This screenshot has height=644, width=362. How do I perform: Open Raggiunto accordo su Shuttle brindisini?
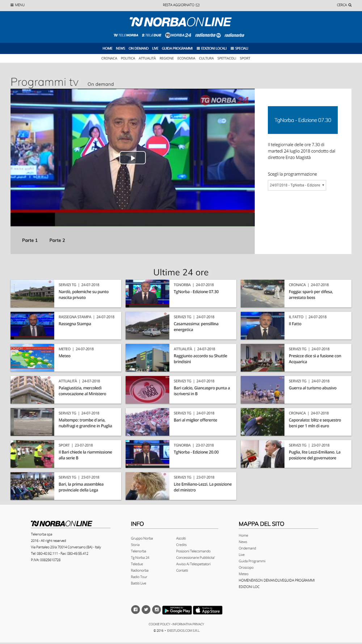[x=200, y=359]
